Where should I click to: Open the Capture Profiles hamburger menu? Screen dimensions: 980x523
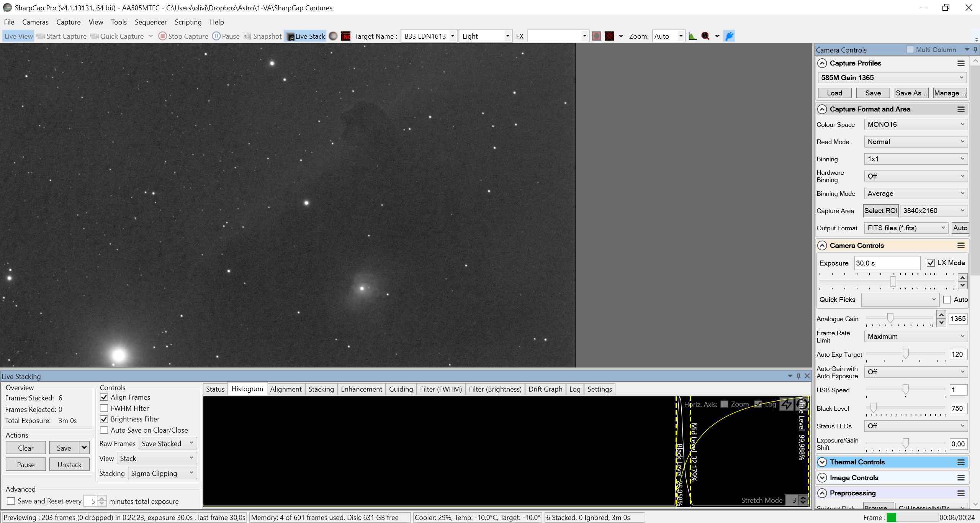tap(961, 63)
